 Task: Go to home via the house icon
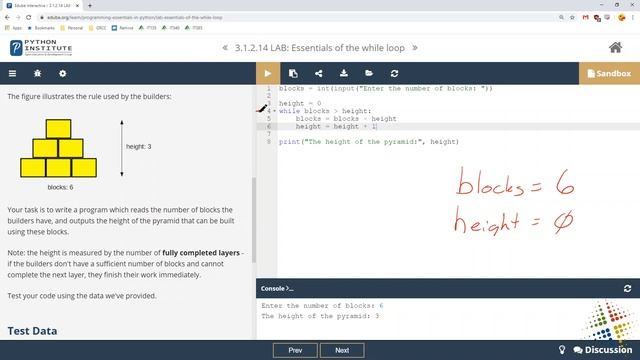pos(615,48)
